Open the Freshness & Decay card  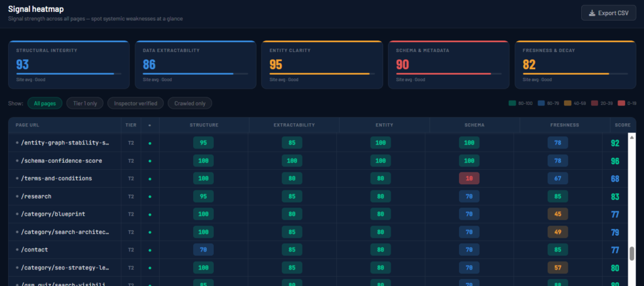[575, 65]
